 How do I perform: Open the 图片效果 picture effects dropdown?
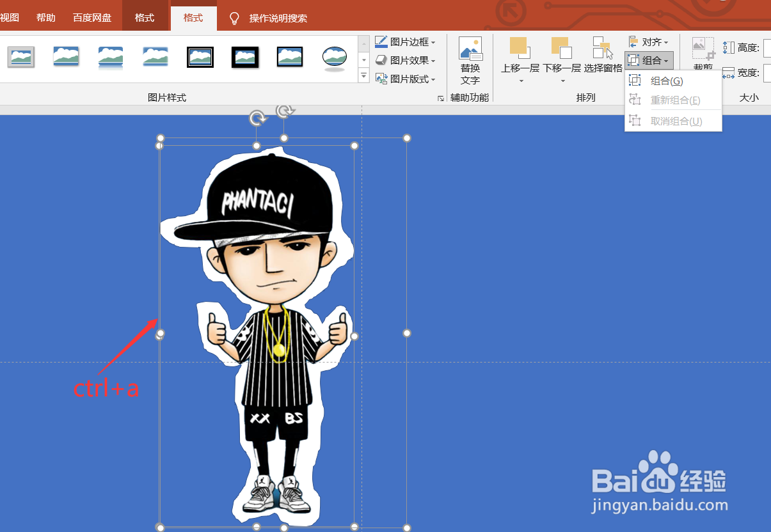pos(406,61)
